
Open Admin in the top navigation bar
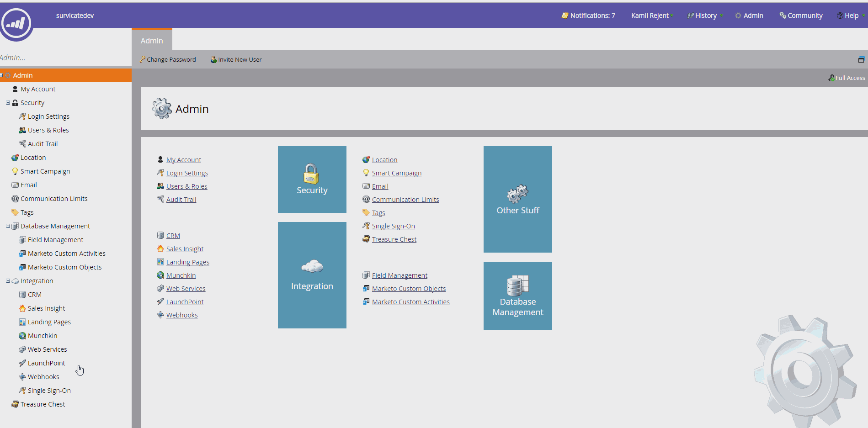pos(749,16)
